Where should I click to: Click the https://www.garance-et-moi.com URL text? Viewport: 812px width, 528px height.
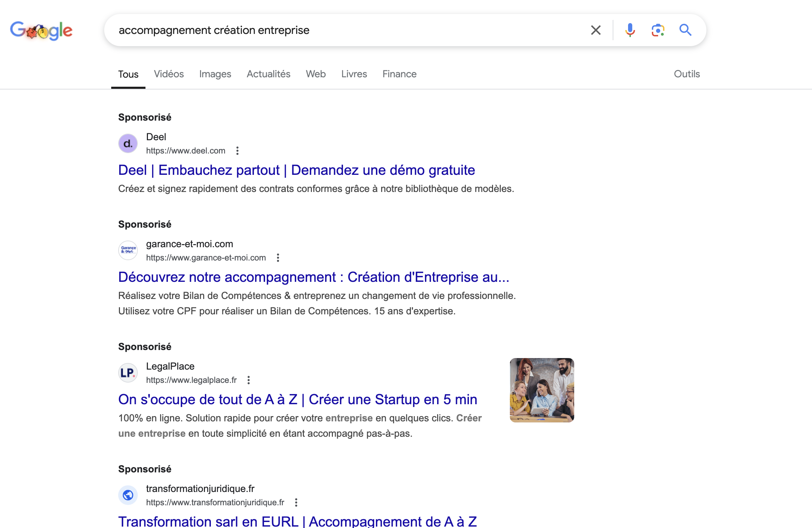click(x=206, y=258)
